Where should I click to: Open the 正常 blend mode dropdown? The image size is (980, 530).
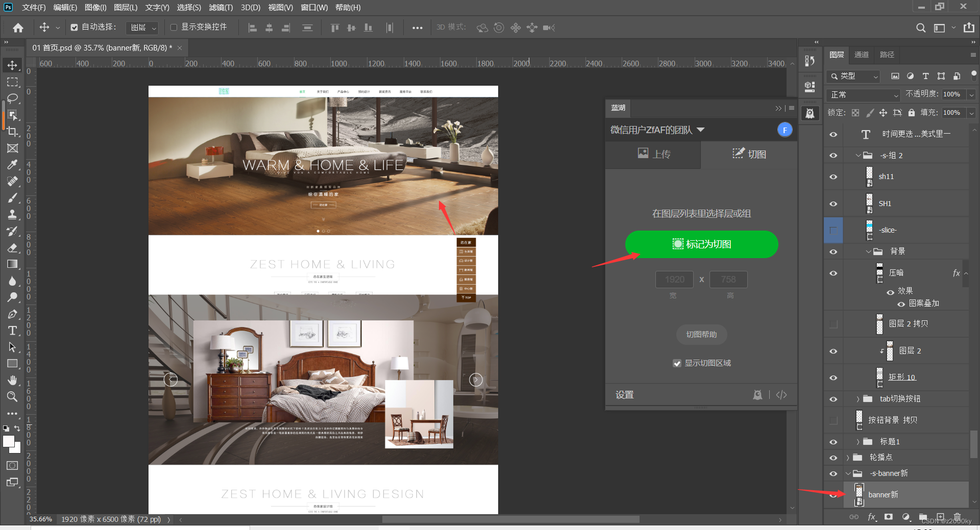coord(863,95)
